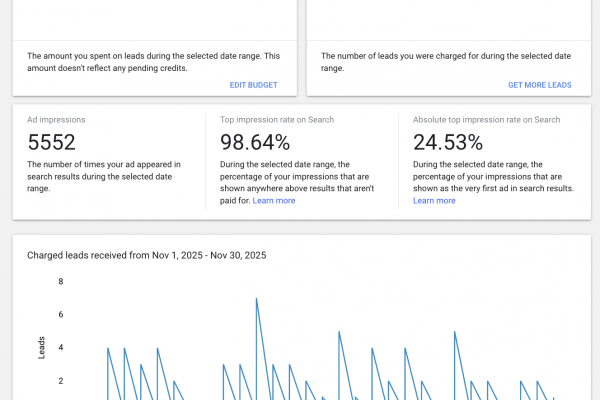This screenshot has width=600, height=400.
Task: Click the 98.64% top impression rate value
Action: click(255, 143)
